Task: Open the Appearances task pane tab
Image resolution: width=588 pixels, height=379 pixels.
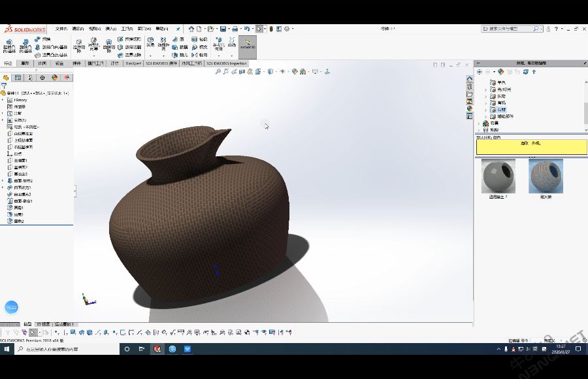Action: tap(470, 109)
